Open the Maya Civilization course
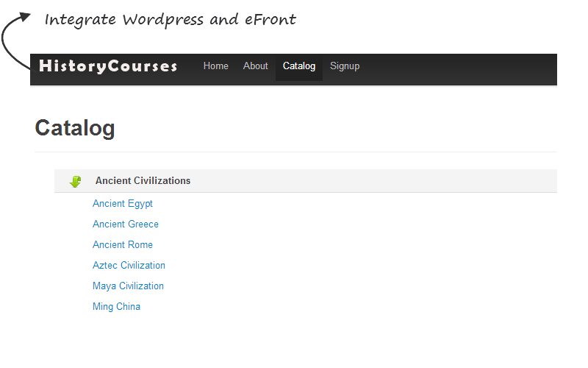This screenshot has height=368, width=588. pyautogui.click(x=128, y=286)
